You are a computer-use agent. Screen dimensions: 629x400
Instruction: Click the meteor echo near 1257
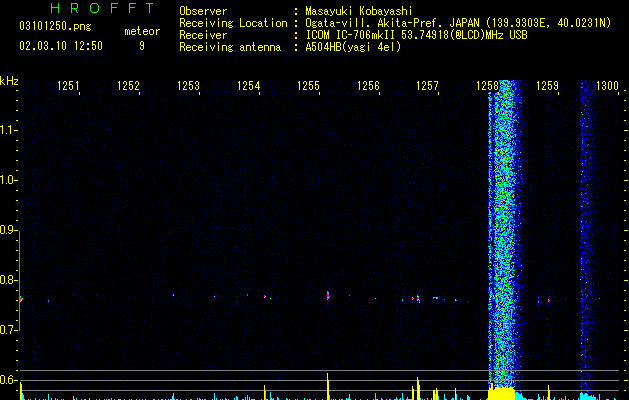point(418,298)
